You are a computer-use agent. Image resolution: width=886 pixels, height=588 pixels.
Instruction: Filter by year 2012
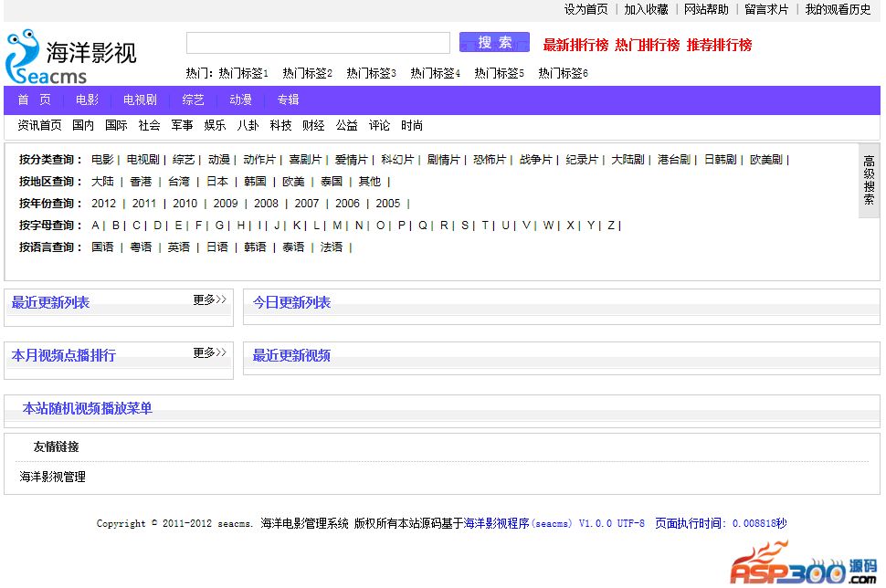click(103, 204)
